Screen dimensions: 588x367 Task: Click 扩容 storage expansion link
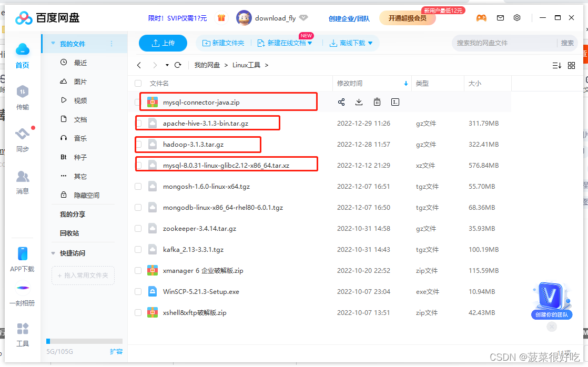[116, 352]
